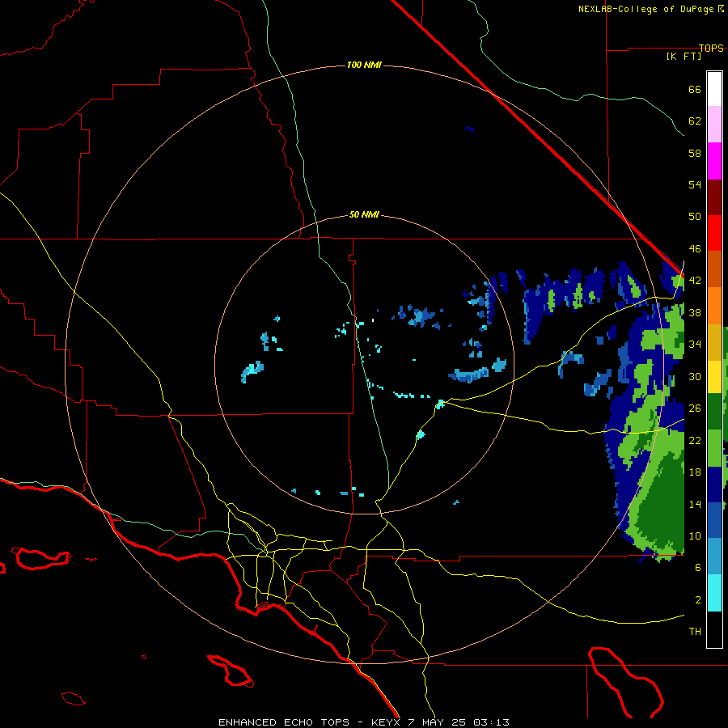Click the 22 value on the scale
This screenshot has height=728, width=728.
pos(695,440)
